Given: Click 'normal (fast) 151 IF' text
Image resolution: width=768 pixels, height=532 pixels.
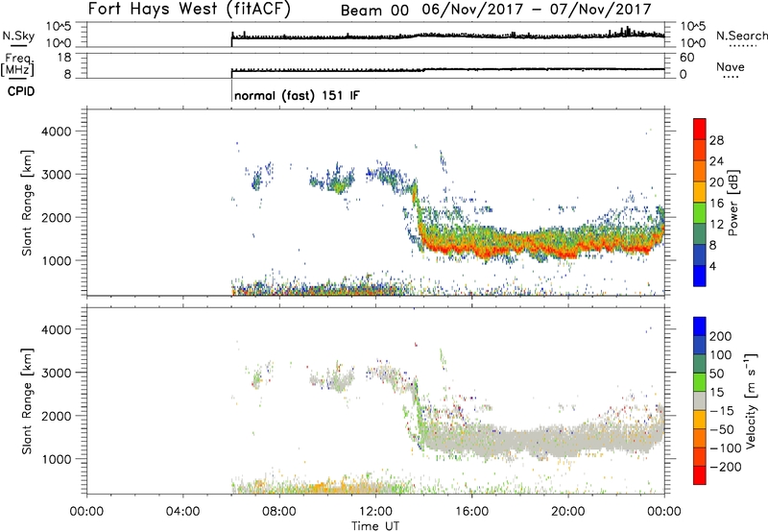Looking at the screenshot, I should point(297,95).
